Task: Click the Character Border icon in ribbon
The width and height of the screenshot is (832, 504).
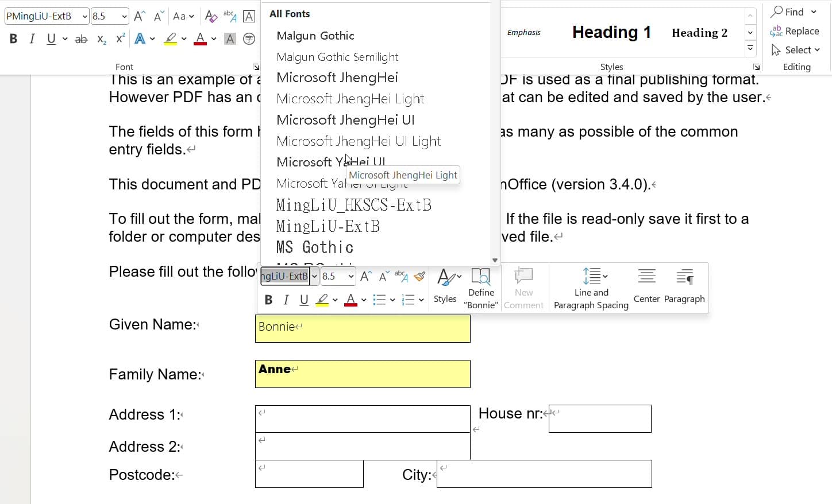Action: click(249, 16)
